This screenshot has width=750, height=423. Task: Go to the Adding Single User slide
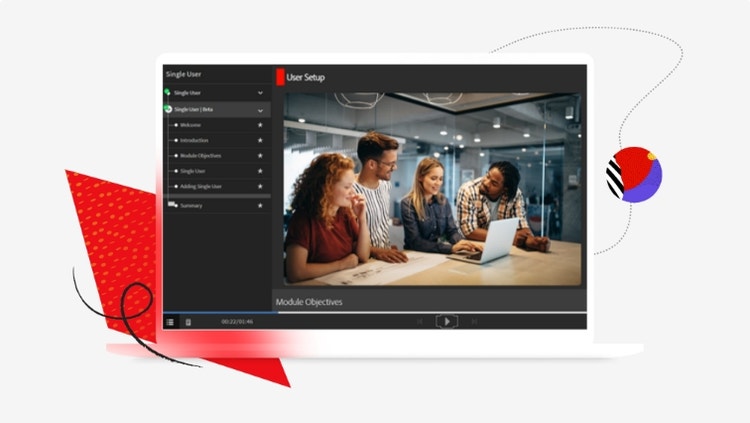(x=201, y=187)
